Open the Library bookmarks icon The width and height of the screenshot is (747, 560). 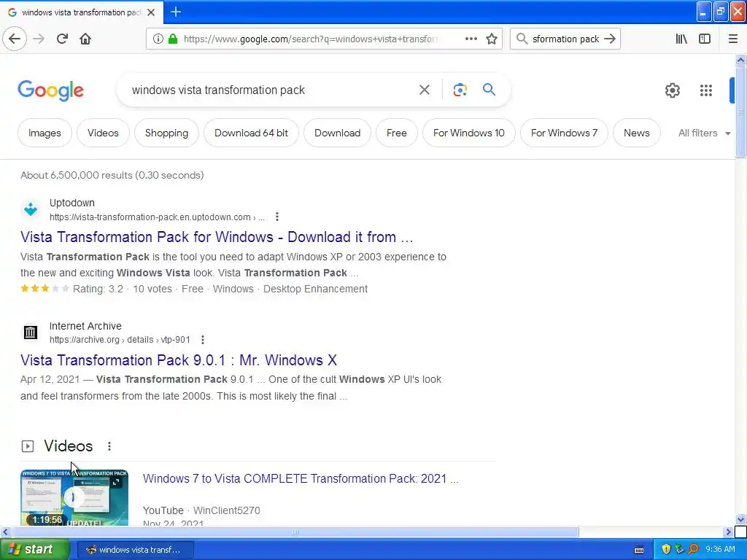click(681, 39)
